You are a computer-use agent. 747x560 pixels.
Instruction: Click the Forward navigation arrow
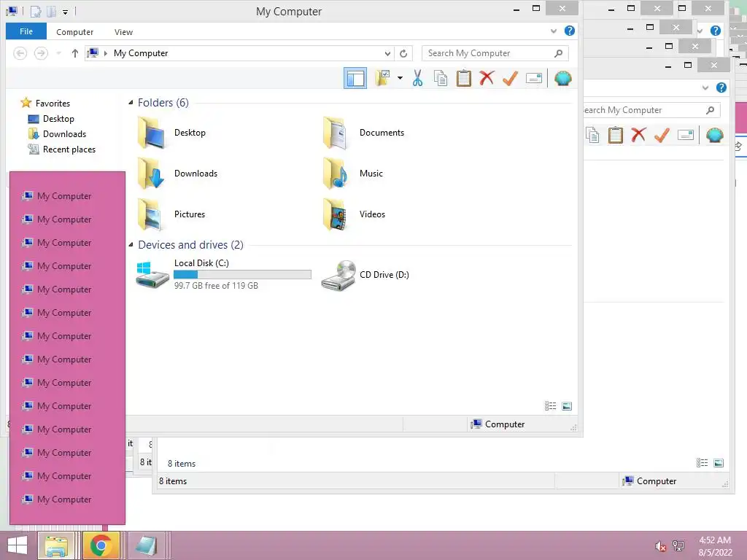click(x=41, y=53)
